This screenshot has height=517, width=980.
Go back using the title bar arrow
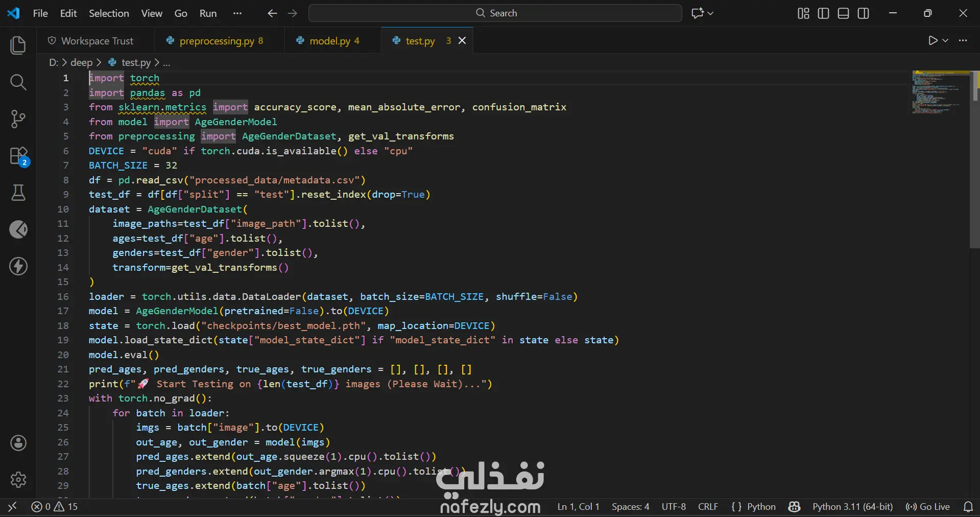(x=272, y=13)
